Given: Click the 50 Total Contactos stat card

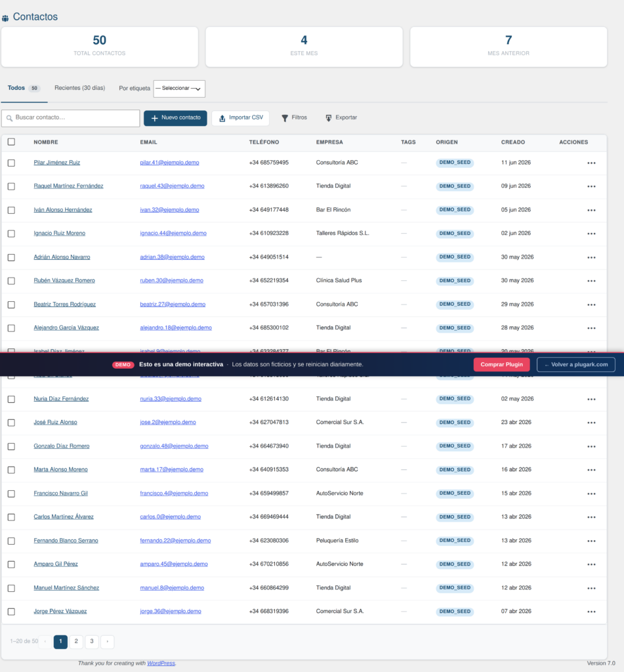Looking at the screenshot, I should (100, 47).
